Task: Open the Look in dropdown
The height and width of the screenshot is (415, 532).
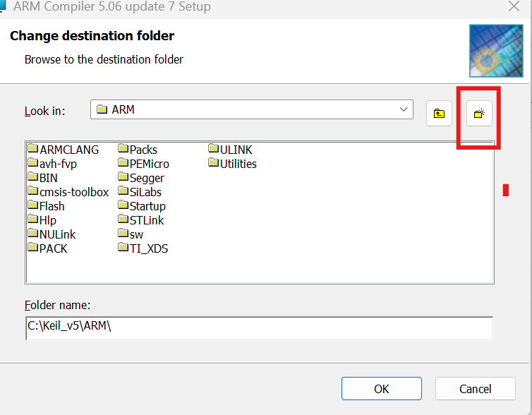Action: pyautogui.click(x=252, y=109)
